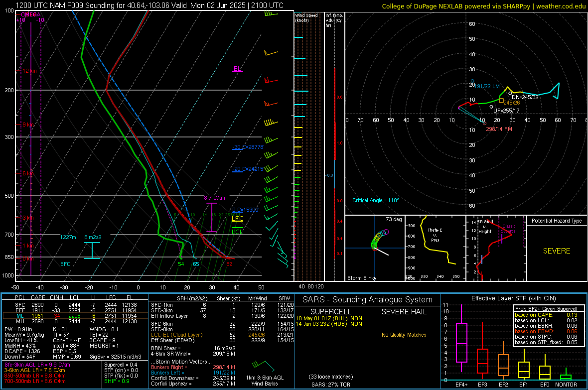Select the '6 km' height marker

click(x=28, y=173)
